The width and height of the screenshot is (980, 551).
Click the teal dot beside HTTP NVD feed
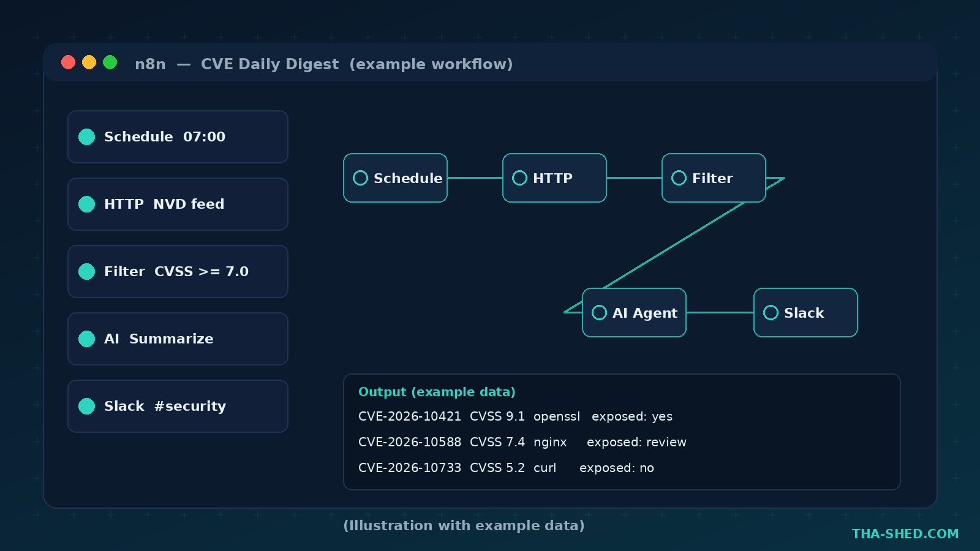[x=87, y=204]
